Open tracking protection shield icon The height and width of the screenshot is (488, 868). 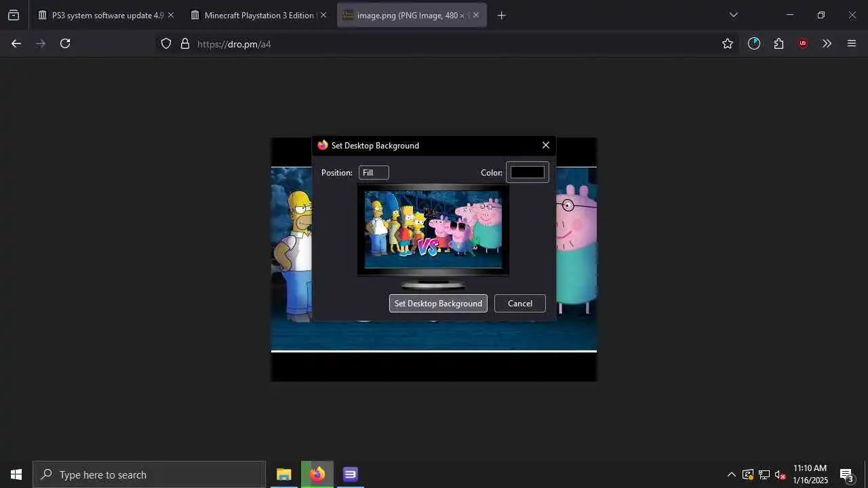pos(166,44)
